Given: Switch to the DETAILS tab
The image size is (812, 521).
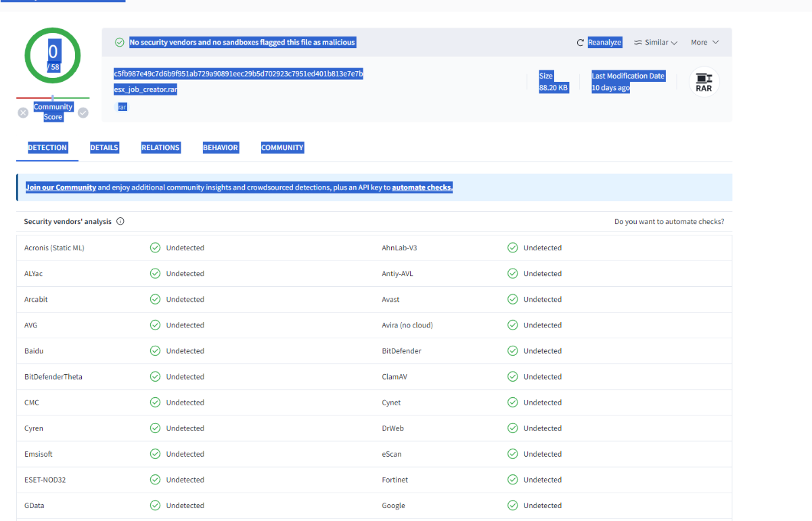Looking at the screenshot, I should [x=104, y=148].
